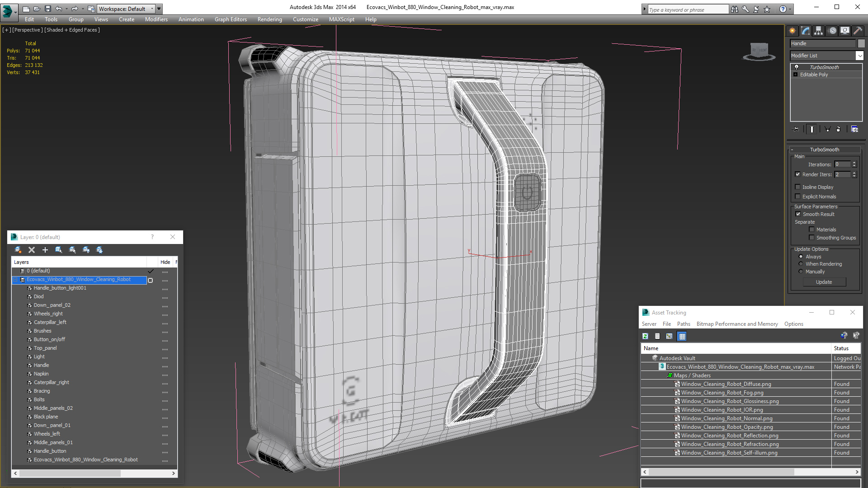Click Create New Layer plus icon in Layer dialog
Viewport: 868px width, 488px height.
(x=45, y=250)
